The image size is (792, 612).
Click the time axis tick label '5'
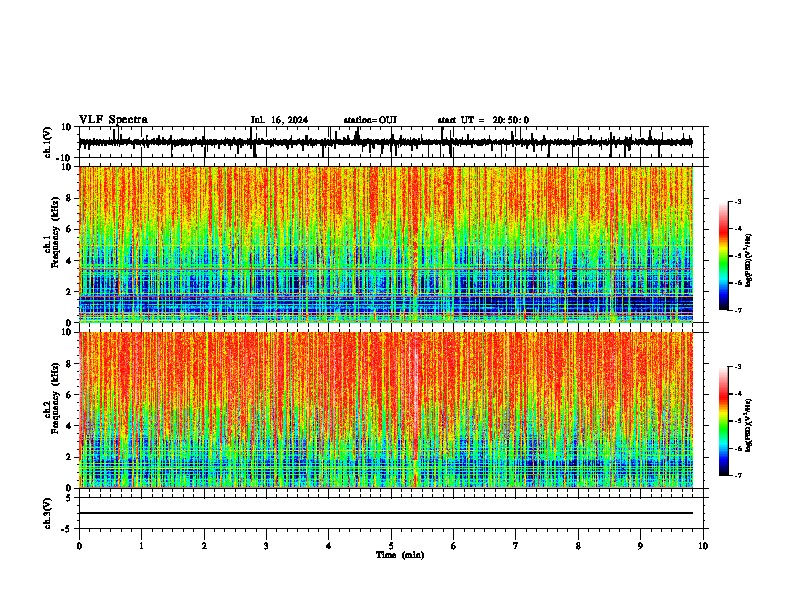[391, 546]
